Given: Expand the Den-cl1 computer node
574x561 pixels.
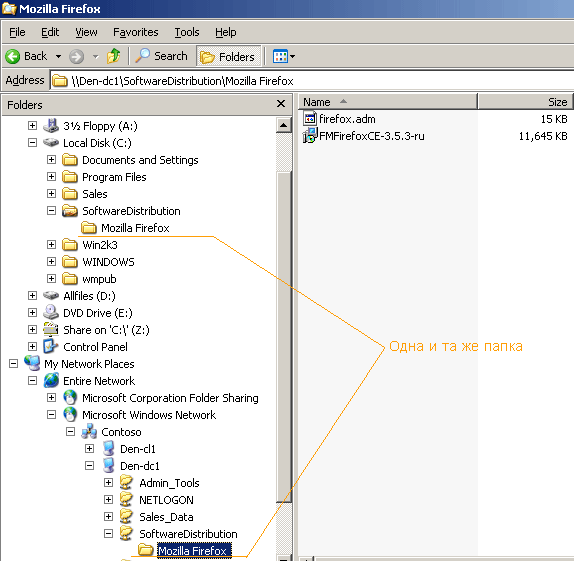Looking at the screenshot, I should (x=89, y=449).
